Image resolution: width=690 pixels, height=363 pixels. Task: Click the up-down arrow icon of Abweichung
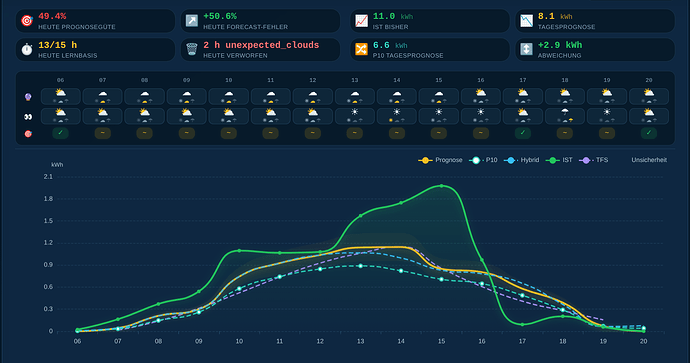pyautogui.click(x=526, y=49)
